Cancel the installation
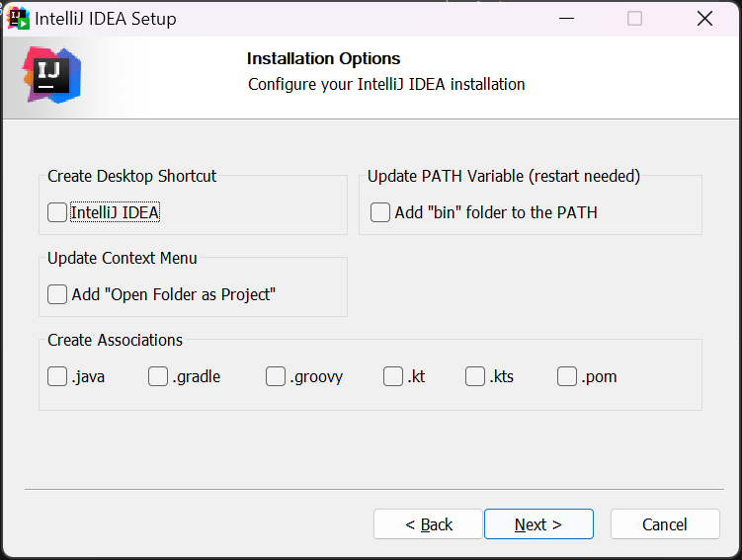 (664, 524)
